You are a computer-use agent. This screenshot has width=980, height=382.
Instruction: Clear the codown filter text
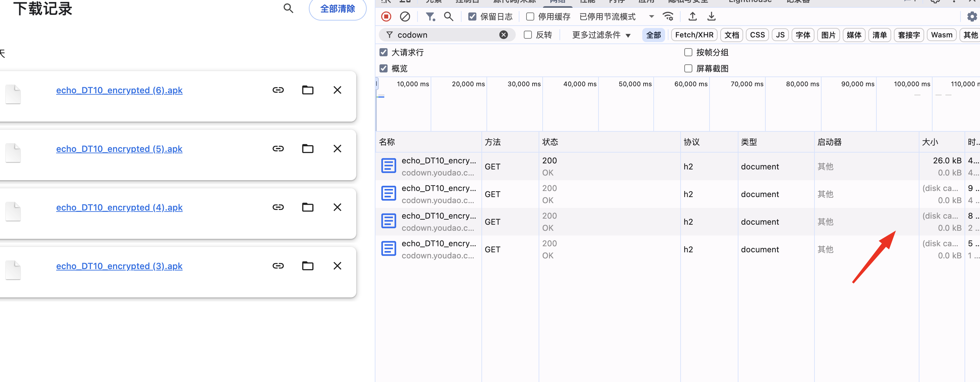[504, 35]
